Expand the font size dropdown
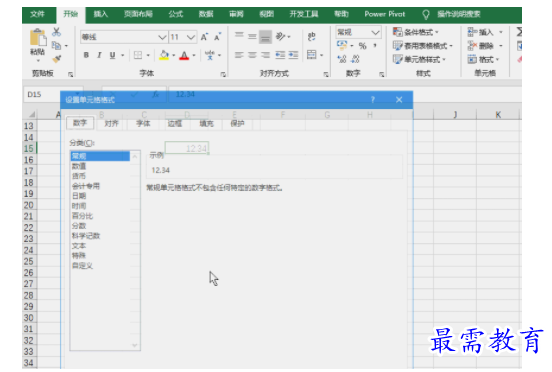Screen dimensions: 552x372 pyautogui.click(x=191, y=37)
